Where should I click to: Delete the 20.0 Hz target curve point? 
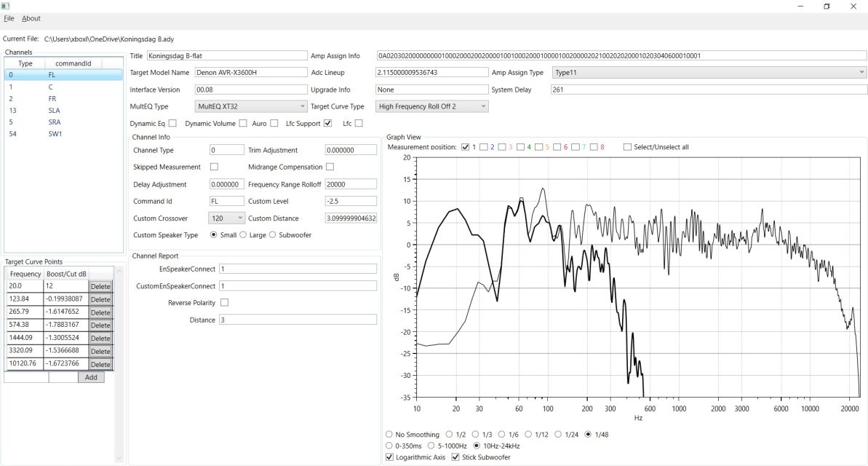[x=100, y=287]
